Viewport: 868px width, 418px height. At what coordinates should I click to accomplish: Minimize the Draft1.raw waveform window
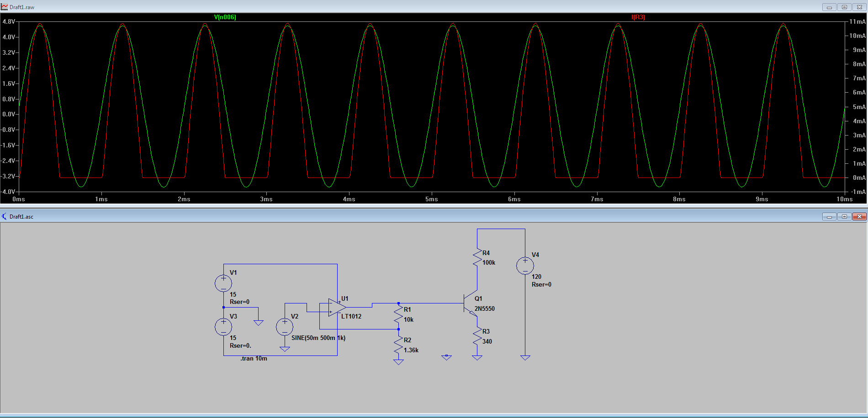click(829, 7)
